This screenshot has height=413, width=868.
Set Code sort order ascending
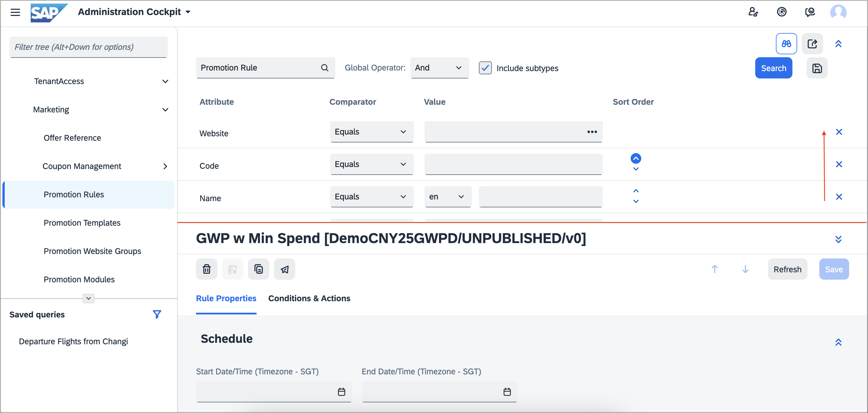(x=635, y=158)
